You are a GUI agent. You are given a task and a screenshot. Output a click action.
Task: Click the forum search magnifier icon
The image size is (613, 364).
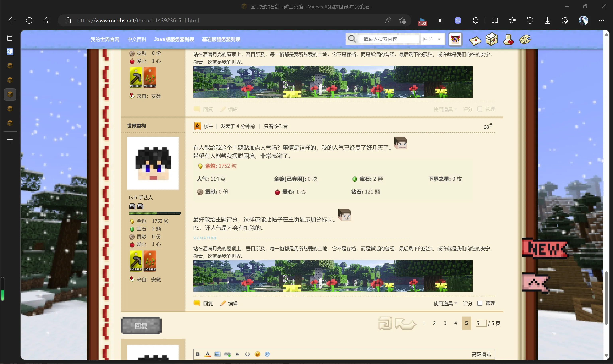[352, 39]
